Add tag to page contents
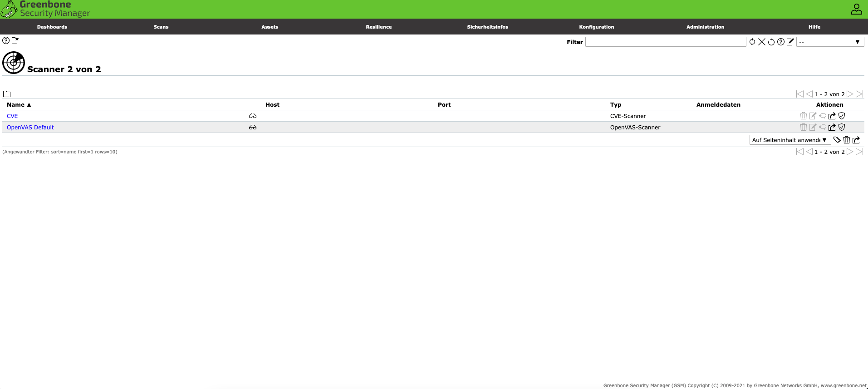868x389 pixels. coord(837,140)
